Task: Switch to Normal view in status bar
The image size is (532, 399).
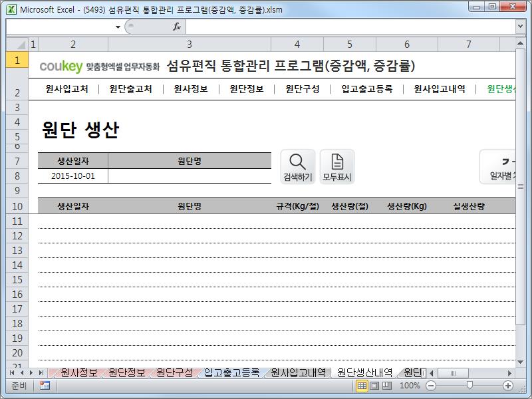Action: tap(362, 386)
